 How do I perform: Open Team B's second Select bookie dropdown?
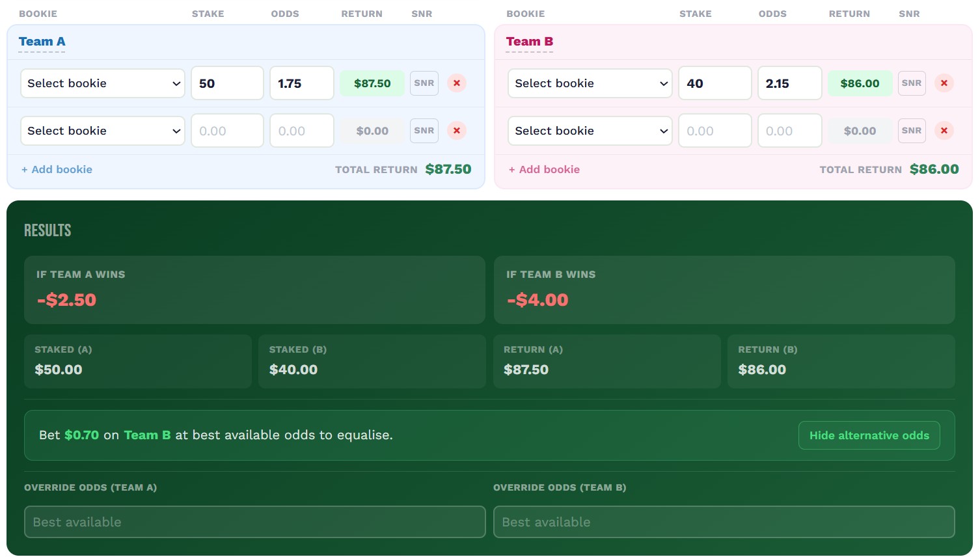click(x=590, y=131)
